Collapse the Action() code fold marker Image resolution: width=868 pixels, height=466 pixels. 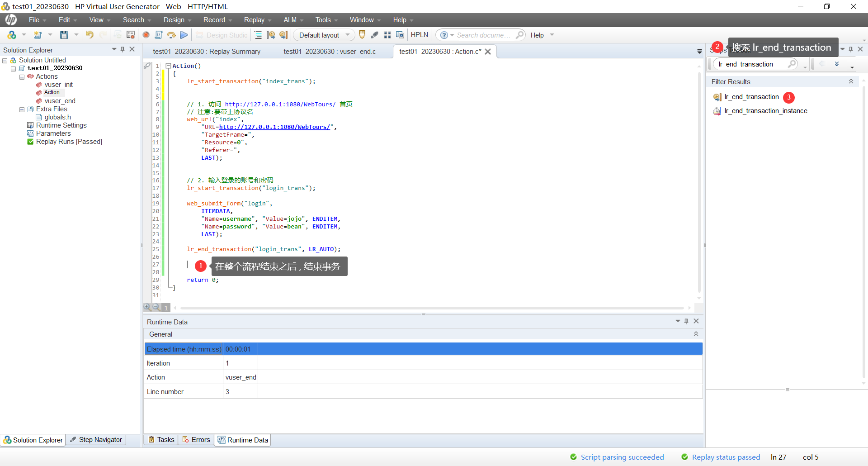(x=168, y=66)
